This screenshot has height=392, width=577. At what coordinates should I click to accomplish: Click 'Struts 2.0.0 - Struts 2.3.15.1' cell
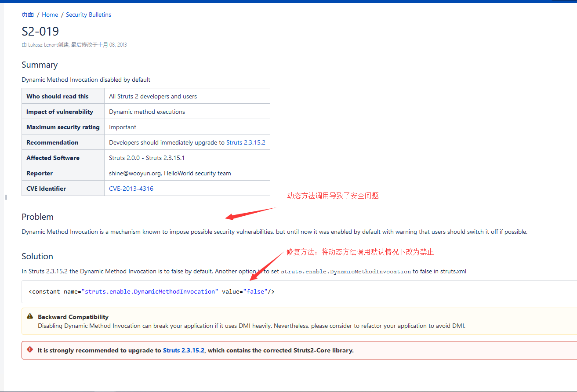pyautogui.click(x=187, y=158)
